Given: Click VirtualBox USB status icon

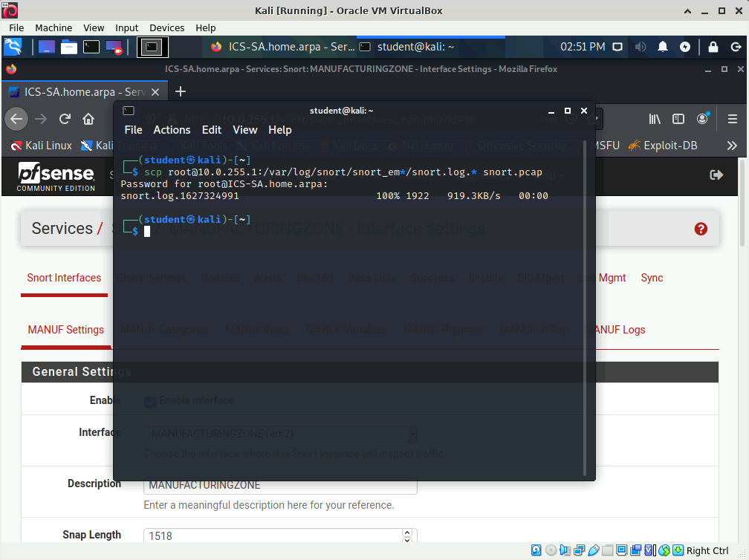Looking at the screenshot, I should [x=594, y=550].
